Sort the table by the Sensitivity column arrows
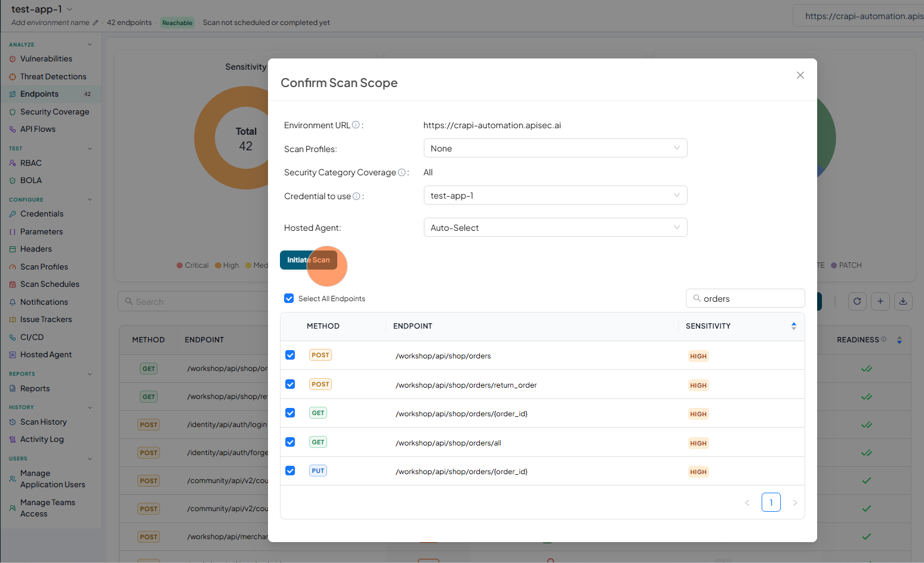 [x=794, y=326]
